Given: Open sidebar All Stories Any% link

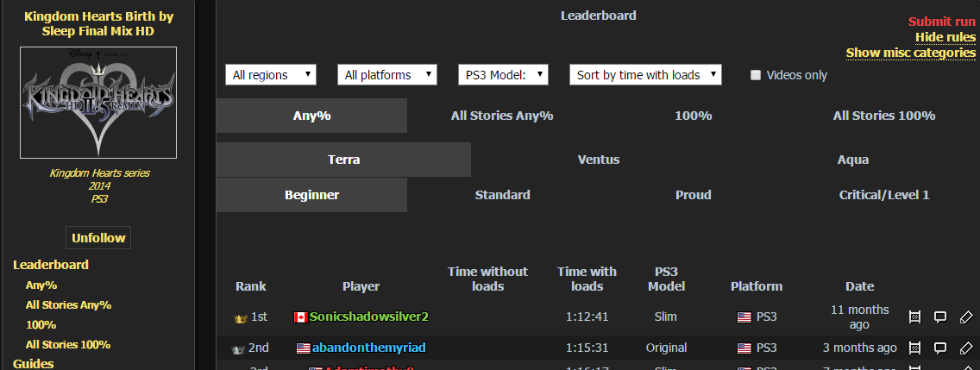Looking at the screenshot, I should pos(69,305).
